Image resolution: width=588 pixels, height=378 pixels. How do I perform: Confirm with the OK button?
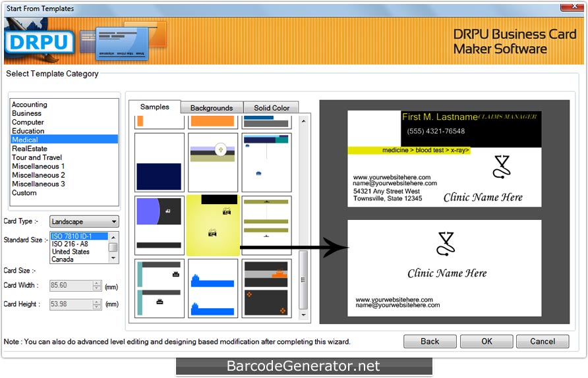tap(486, 341)
